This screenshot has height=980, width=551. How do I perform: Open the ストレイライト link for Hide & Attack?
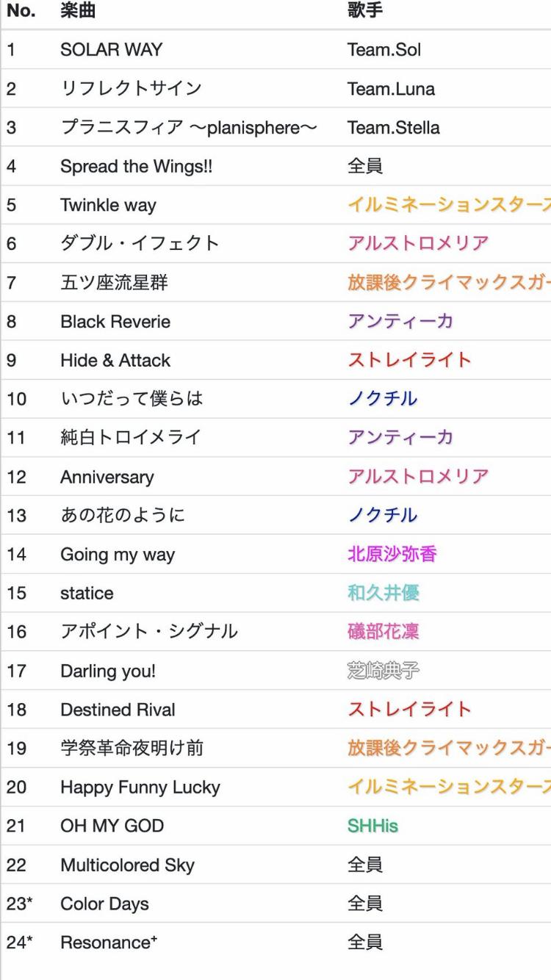click(409, 360)
